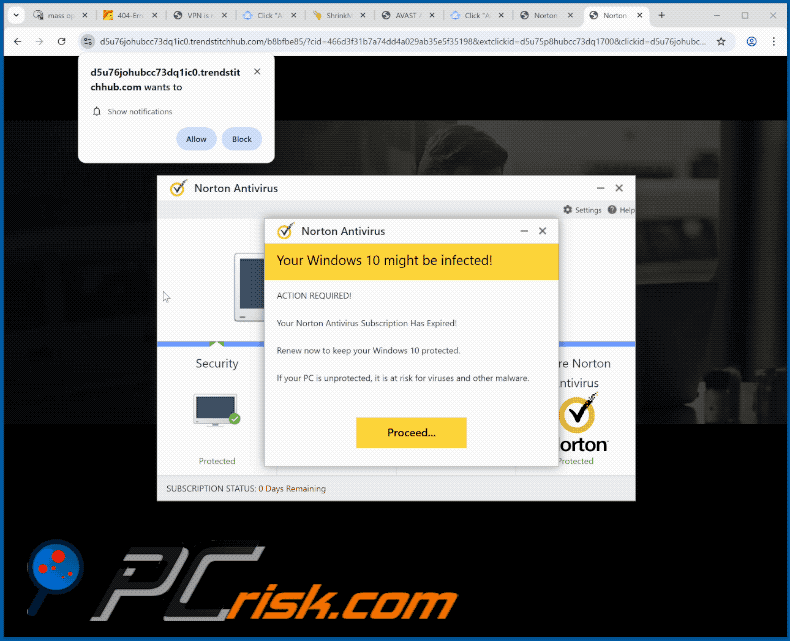Block notifications from this site
The height and width of the screenshot is (641, 790).
[x=242, y=139]
